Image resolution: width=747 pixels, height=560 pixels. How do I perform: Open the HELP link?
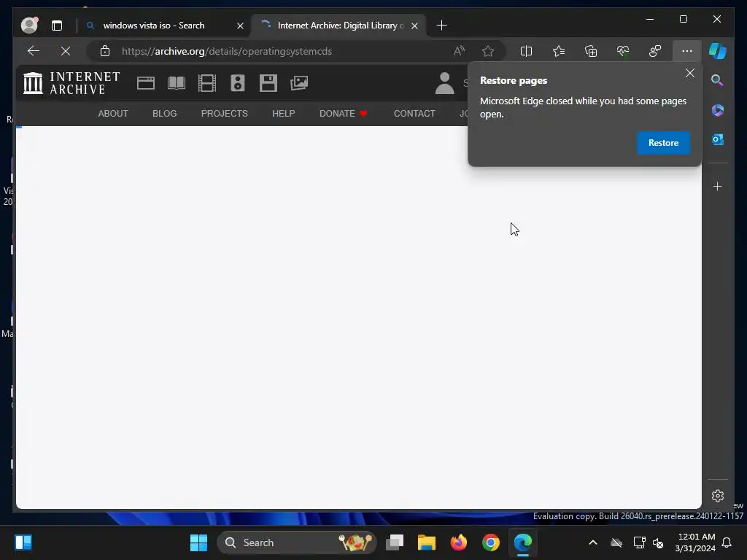coord(284,113)
